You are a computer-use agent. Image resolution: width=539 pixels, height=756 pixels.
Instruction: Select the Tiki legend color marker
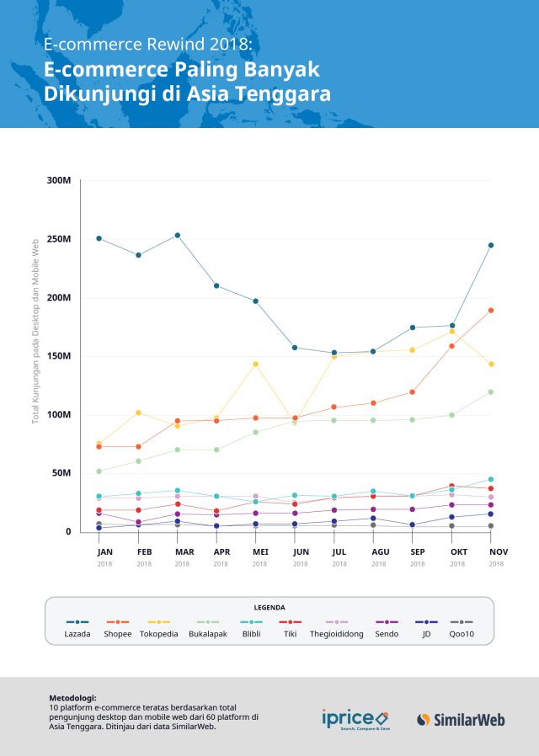pyautogui.click(x=291, y=622)
